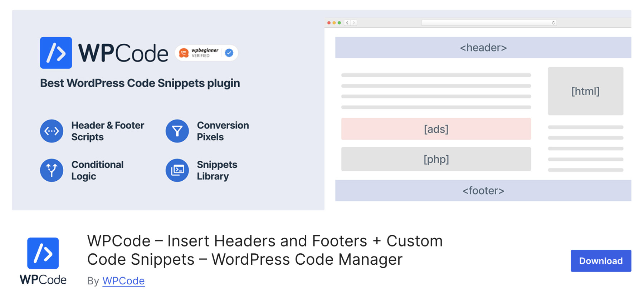Click the WPCode wordmark under plugin icon

click(43, 280)
